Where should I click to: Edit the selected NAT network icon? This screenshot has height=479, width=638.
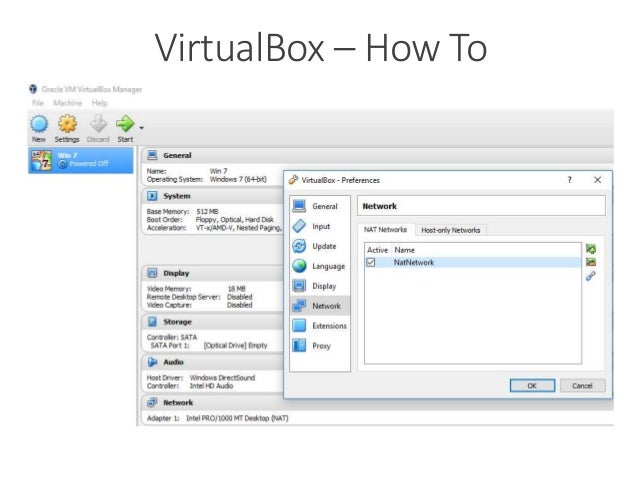[x=591, y=276]
